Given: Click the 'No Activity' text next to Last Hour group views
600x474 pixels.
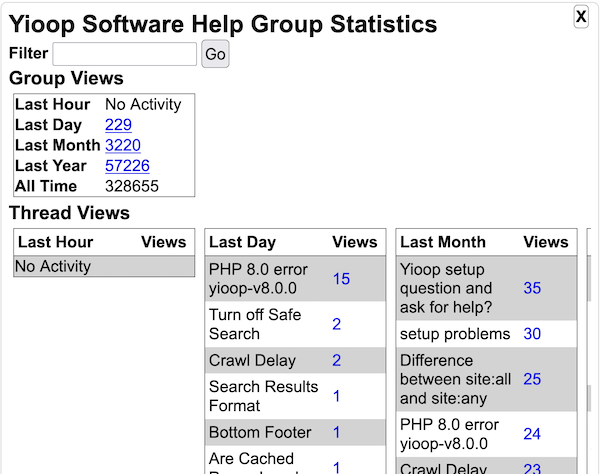Looking at the screenshot, I should pyautogui.click(x=143, y=104).
